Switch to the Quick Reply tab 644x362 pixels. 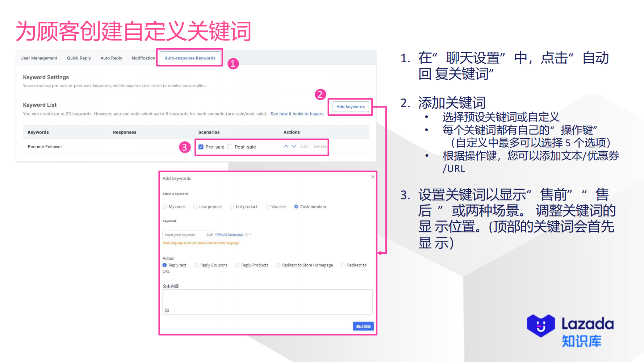point(79,58)
